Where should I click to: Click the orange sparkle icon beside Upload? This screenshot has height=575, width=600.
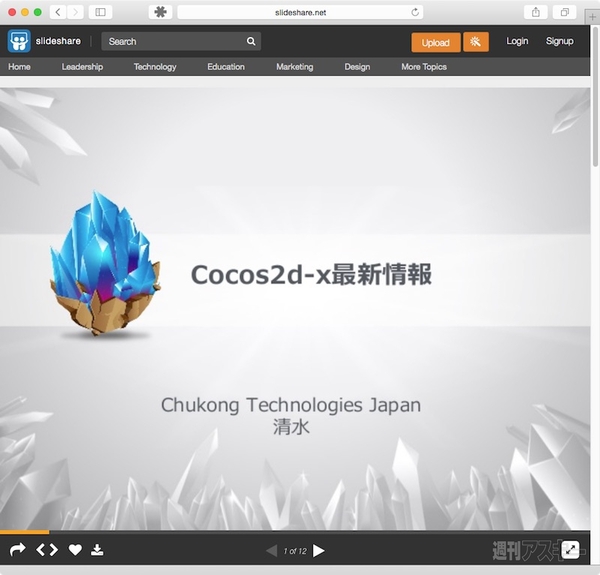point(476,42)
